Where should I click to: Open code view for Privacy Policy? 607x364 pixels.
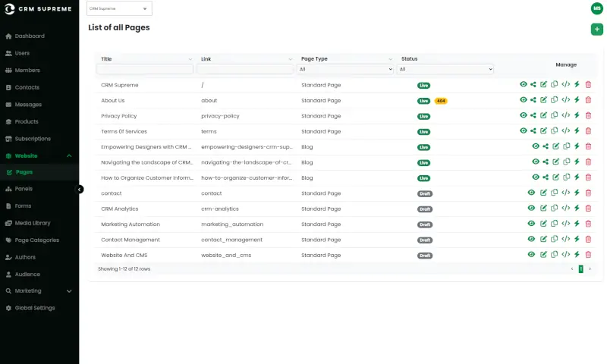coord(565,115)
